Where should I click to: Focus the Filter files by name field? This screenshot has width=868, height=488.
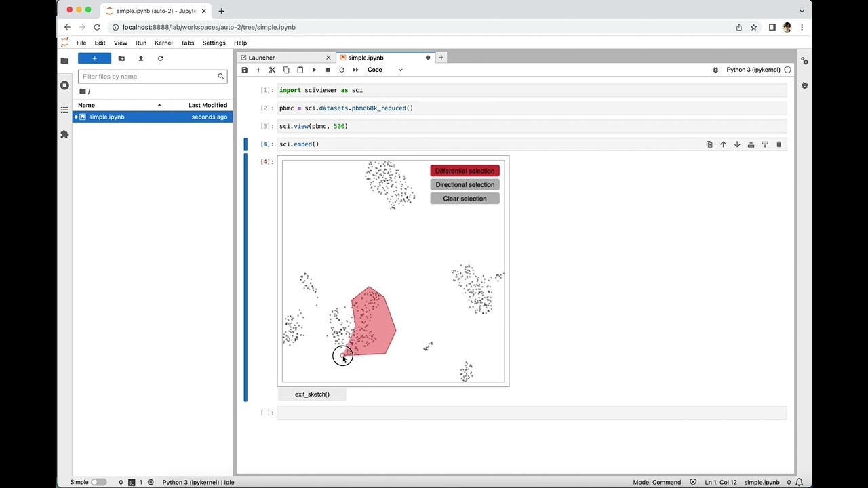pos(153,77)
